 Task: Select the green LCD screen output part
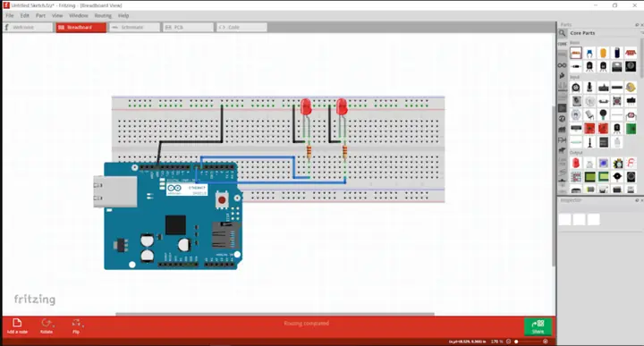(x=589, y=177)
